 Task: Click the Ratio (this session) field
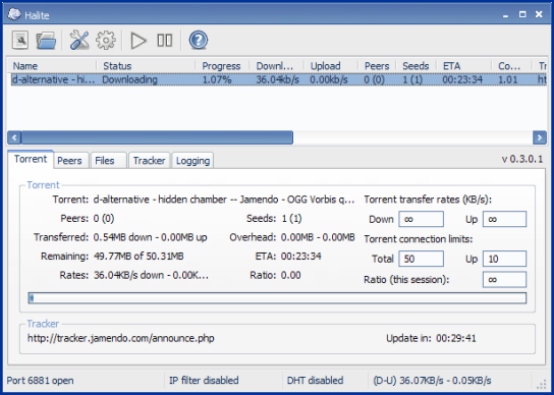point(505,279)
